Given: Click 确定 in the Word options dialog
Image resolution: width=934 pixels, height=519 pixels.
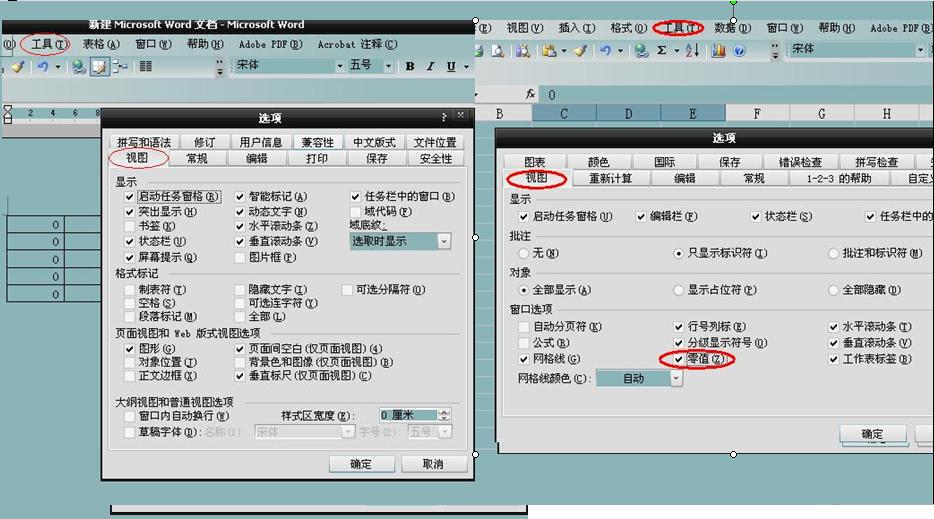Looking at the screenshot, I should tap(361, 464).
